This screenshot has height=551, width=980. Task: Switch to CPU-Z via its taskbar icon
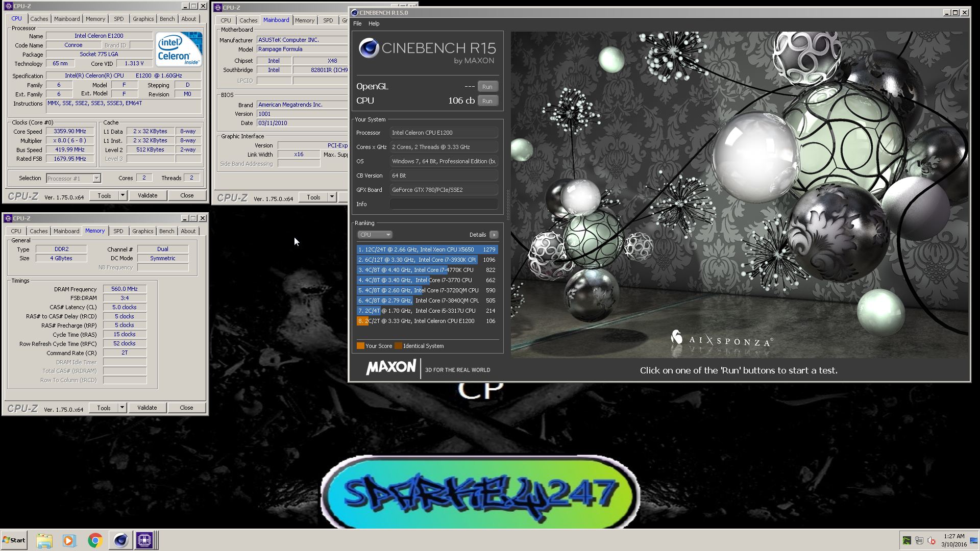coord(144,540)
